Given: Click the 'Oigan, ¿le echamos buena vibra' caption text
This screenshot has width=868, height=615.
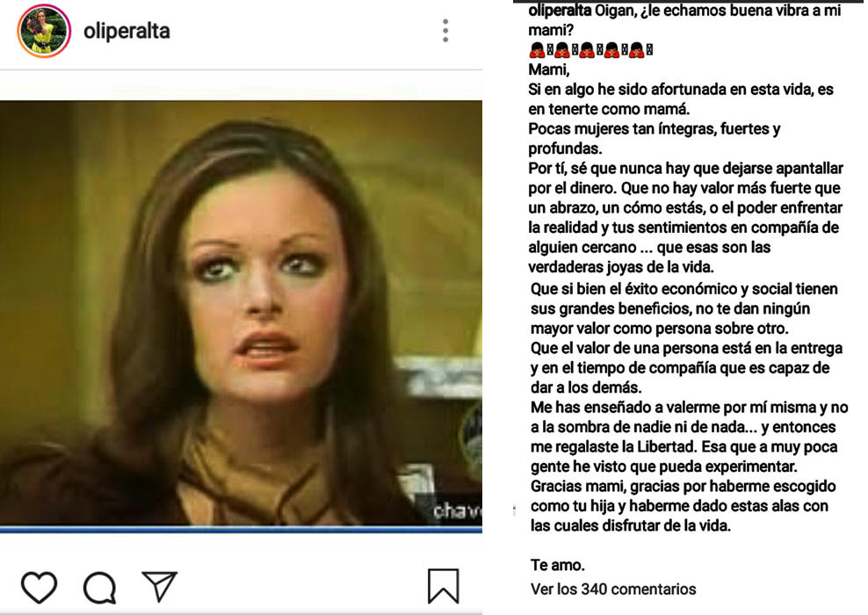Looking at the screenshot, I should pos(718,10).
